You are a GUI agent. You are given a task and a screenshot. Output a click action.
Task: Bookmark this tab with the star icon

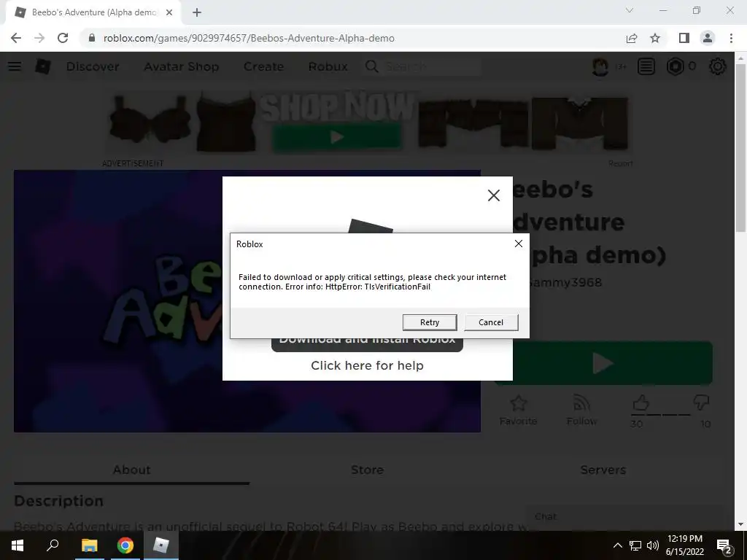[x=655, y=38]
